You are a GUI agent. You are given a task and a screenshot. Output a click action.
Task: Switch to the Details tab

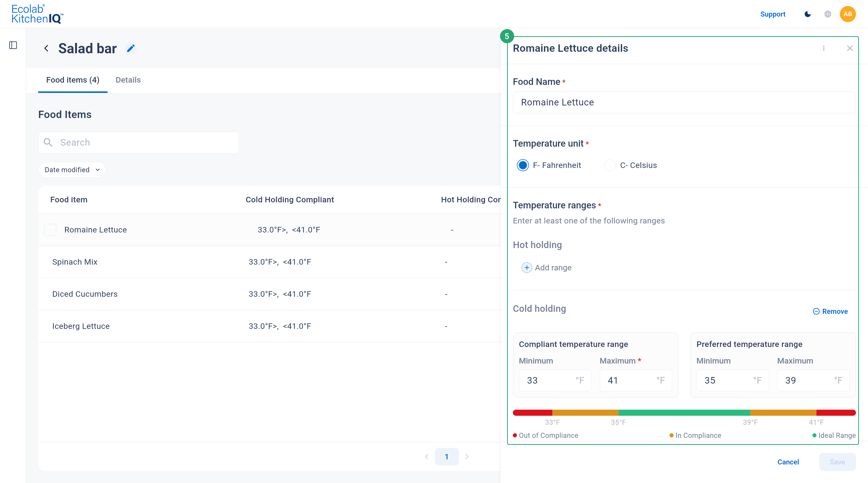(x=128, y=80)
